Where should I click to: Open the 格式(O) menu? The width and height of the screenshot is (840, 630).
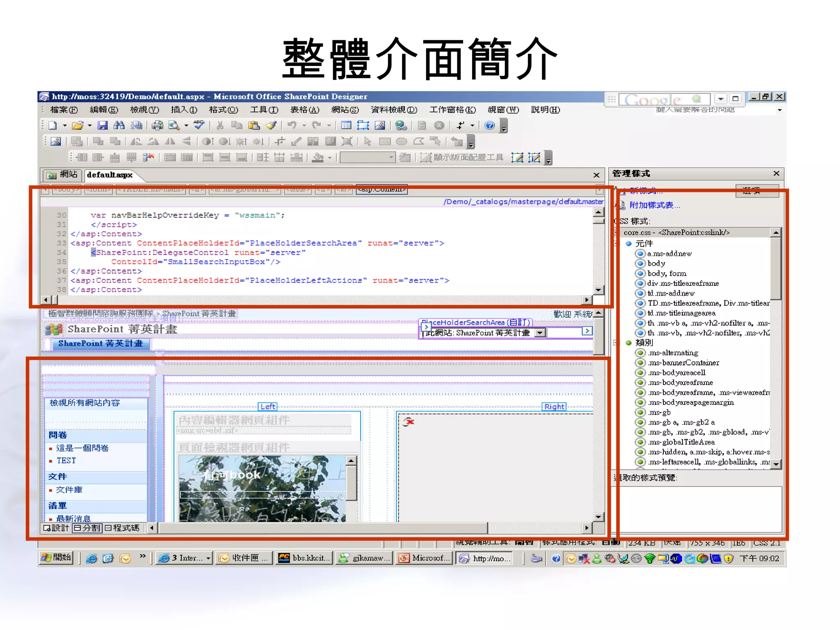click(223, 110)
